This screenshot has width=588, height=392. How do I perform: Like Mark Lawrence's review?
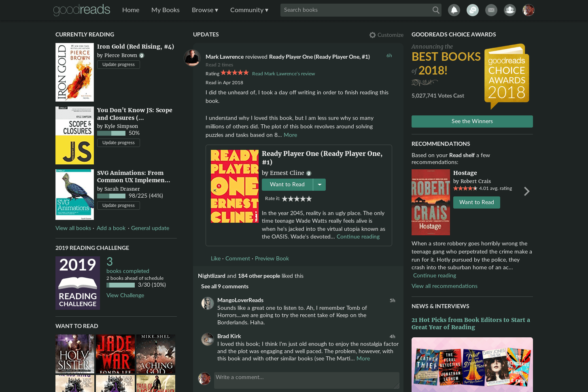click(216, 259)
